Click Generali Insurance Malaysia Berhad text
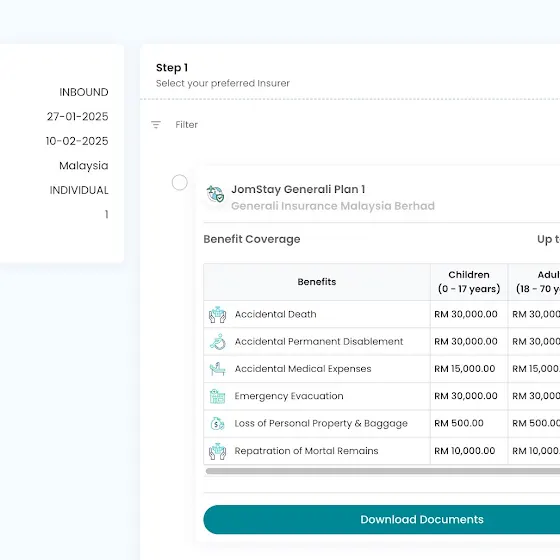The image size is (560, 560). point(333,206)
